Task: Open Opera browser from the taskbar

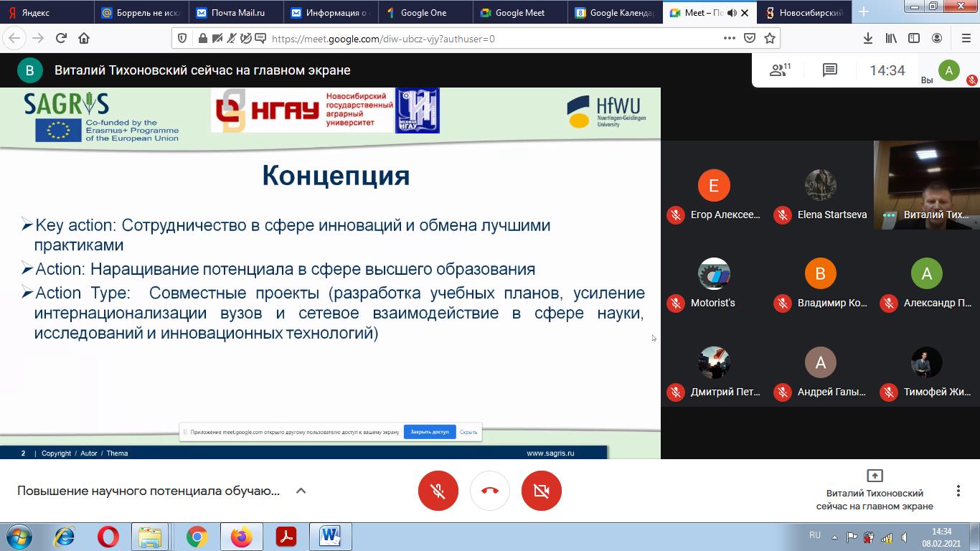Action: (x=108, y=537)
